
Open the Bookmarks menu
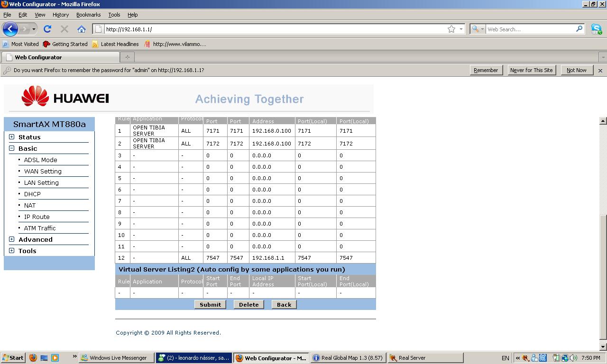89,15
